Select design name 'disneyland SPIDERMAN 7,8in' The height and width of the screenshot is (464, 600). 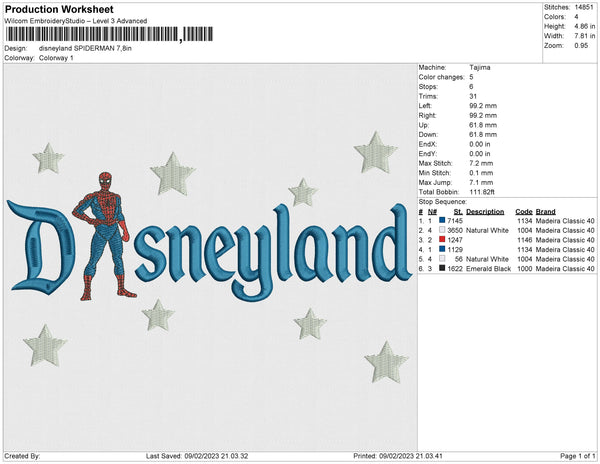(x=85, y=49)
